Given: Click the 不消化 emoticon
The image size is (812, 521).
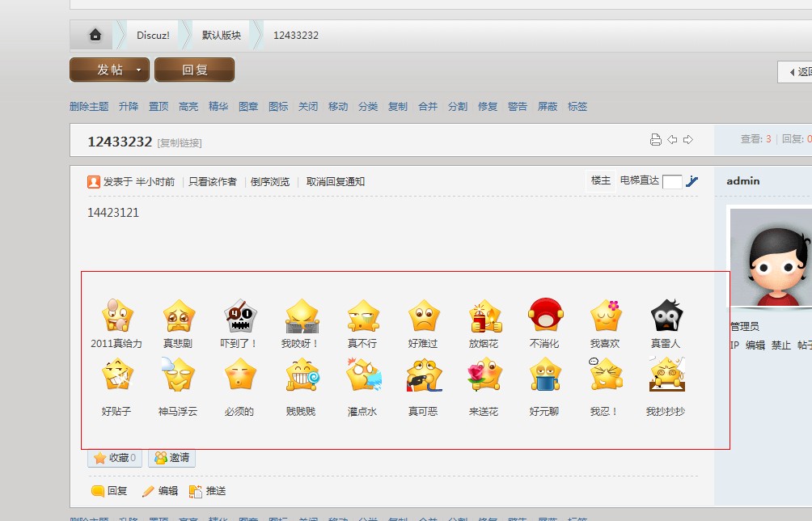Looking at the screenshot, I should click(x=545, y=315).
